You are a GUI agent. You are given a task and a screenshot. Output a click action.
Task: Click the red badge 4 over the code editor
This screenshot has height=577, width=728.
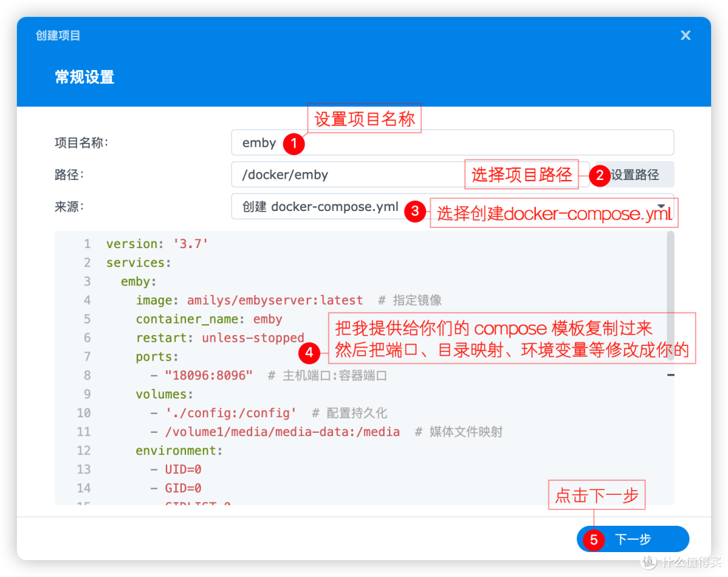point(309,353)
